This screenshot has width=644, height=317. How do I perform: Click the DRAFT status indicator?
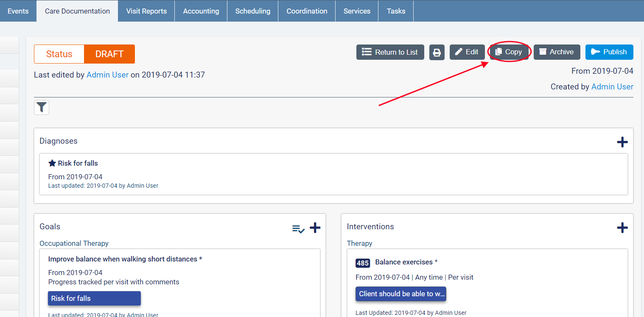(109, 54)
